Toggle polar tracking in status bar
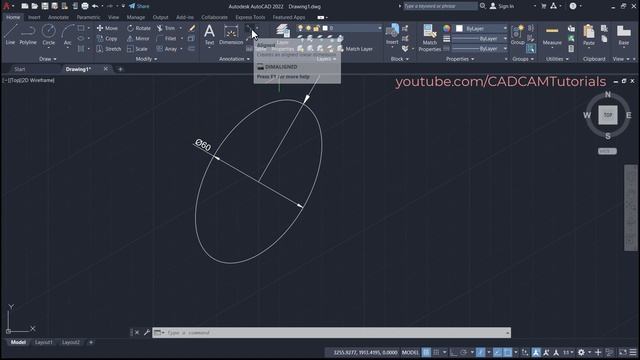Screen dimensions: 640x360 click(464, 352)
